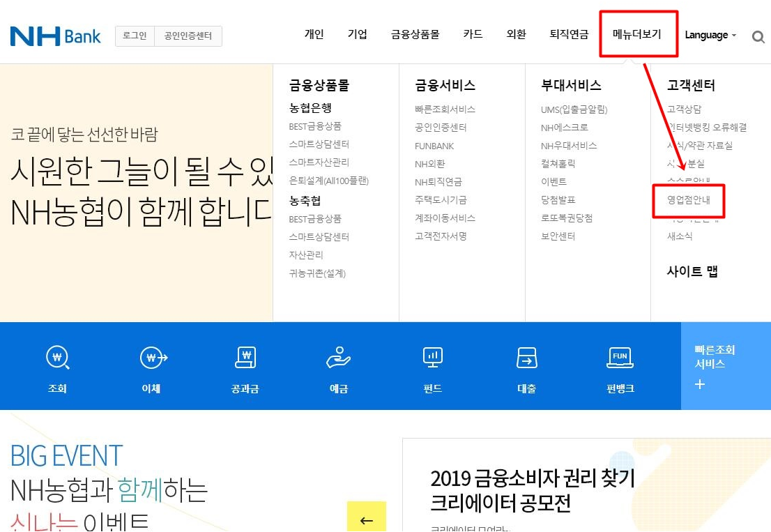Click the 금융서비스 column heading

[445, 85]
